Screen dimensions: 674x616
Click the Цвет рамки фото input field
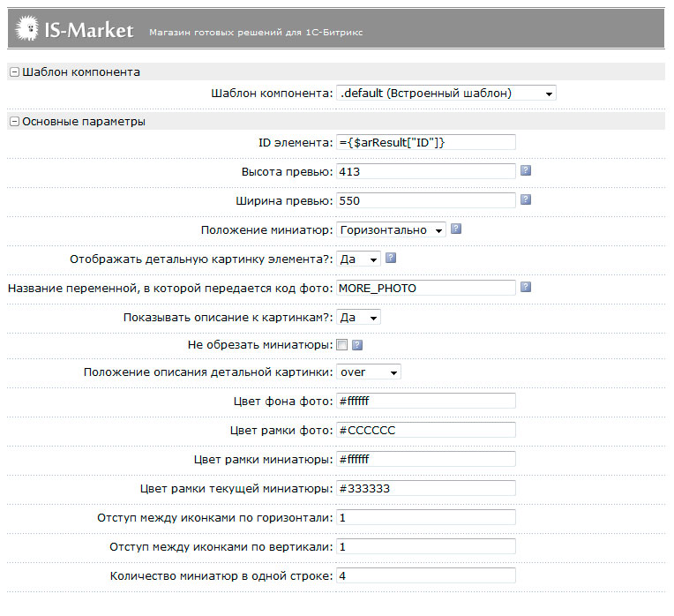425,431
